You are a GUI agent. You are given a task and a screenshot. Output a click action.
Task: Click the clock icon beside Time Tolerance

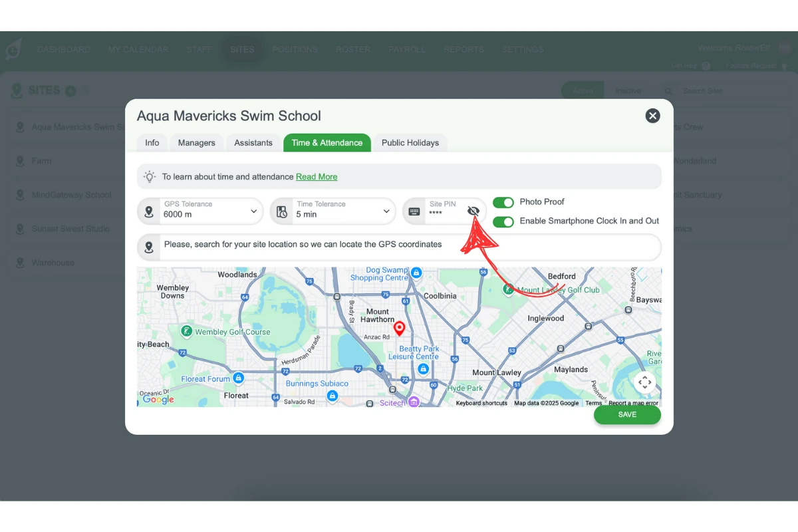click(x=282, y=212)
